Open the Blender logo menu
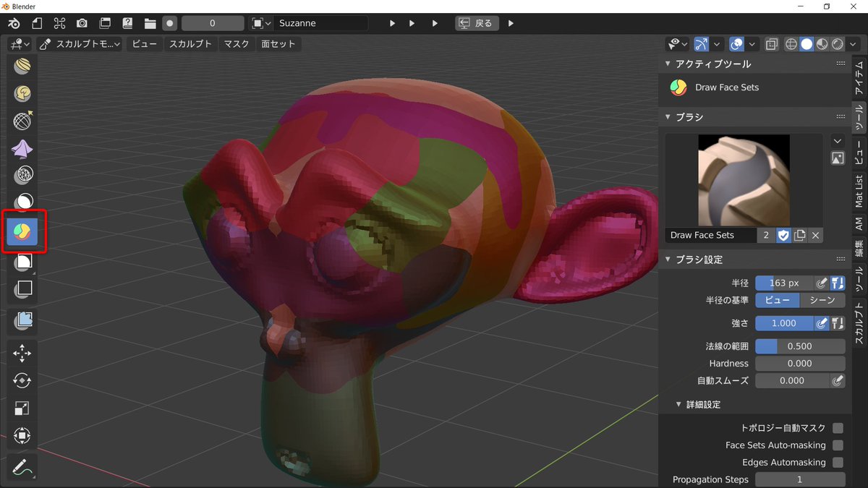This screenshot has width=868, height=488. pos(14,23)
